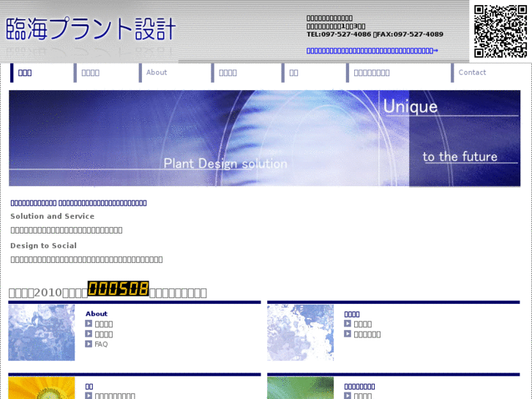Click the TEL:097-527-4086 phone number text
Image resolution: width=532 pixels, height=399 pixels.
339,34
